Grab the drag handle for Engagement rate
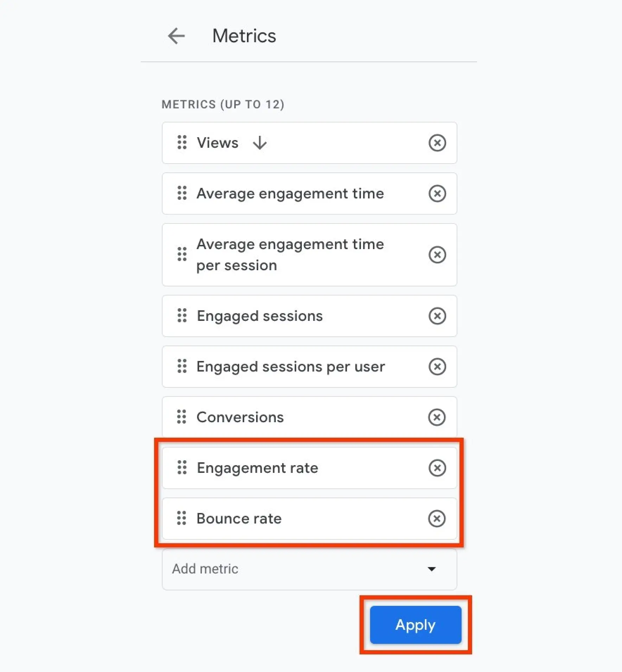Viewport: 622px width, 672px height. [x=182, y=468]
